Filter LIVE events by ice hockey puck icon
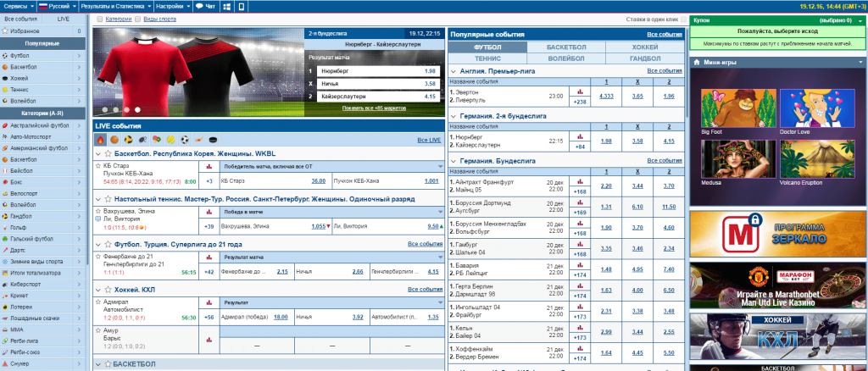868x371 pixels. (x=214, y=140)
